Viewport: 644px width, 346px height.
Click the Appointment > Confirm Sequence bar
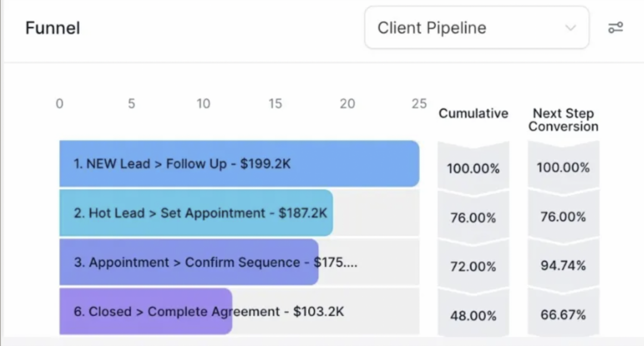coord(189,262)
